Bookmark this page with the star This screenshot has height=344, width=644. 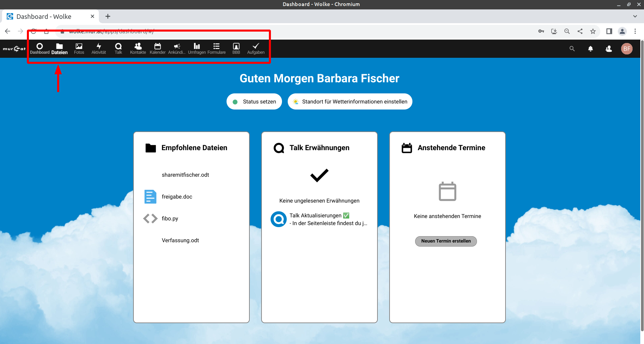(593, 31)
